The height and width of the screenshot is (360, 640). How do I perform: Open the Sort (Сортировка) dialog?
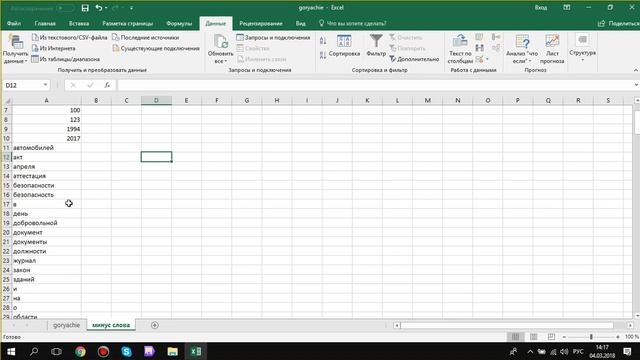pos(344,46)
